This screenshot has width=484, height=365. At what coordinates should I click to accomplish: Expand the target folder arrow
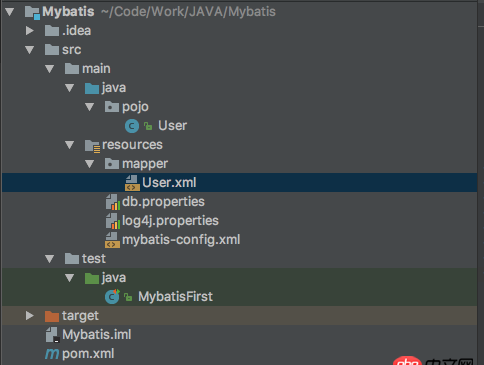(x=30, y=315)
